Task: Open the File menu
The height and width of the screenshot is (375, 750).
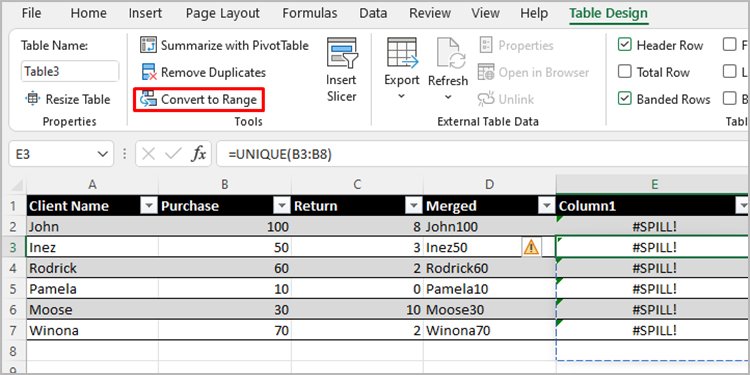Action: [x=32, y=13]
